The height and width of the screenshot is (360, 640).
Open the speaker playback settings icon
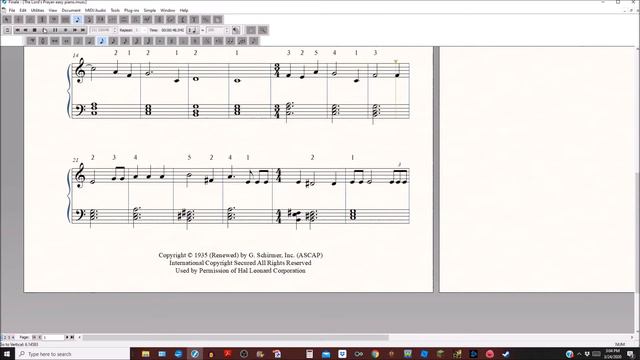tap(236, 30)
